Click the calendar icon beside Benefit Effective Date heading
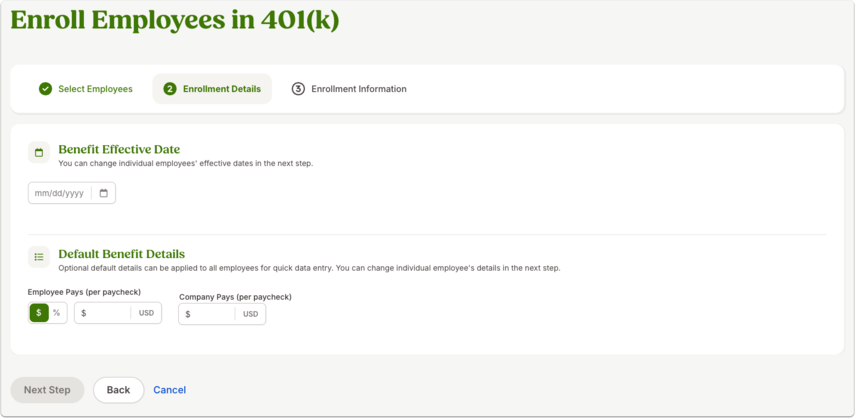The height and width of the screenshot is (418, 855). click(x=39, y=153)
